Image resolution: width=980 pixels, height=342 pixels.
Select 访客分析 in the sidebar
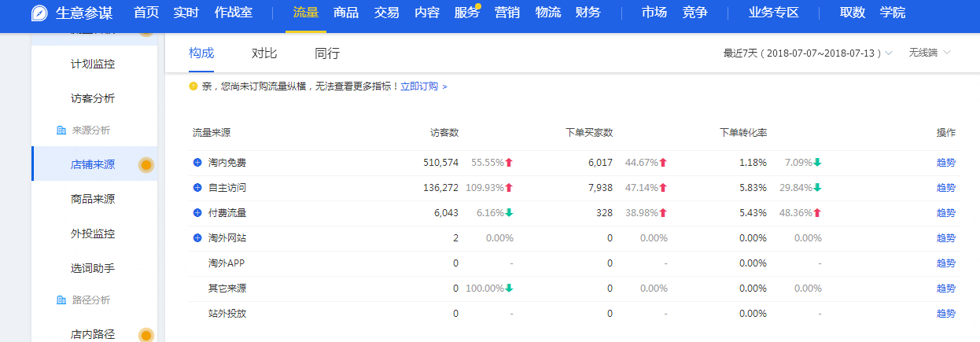point(93,98)
